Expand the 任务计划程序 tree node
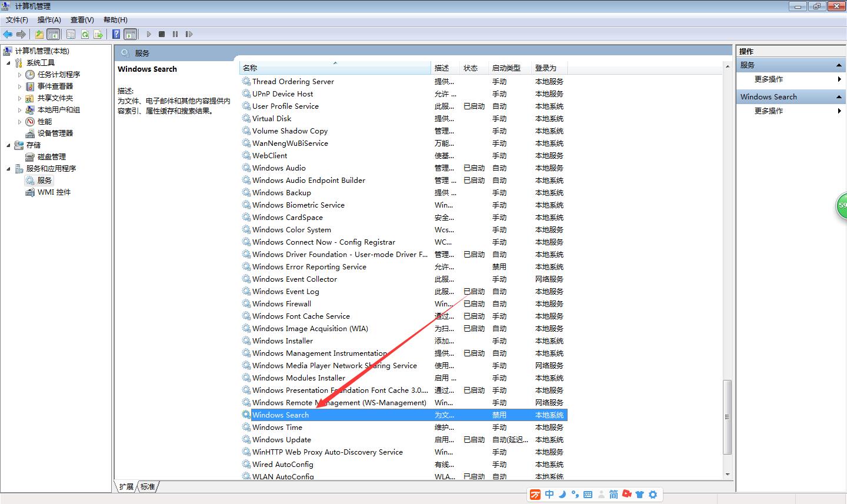Screen dimensions: 847x504 click(19, 75)
